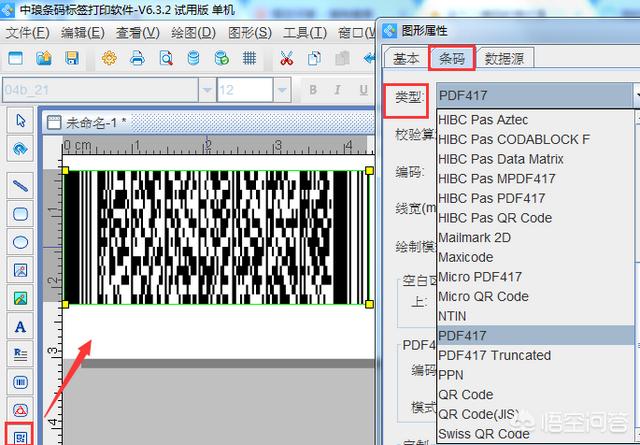The image size is (640, 445).
Task: Select the text A tool
Action: pyautogui.click(x=20, y=327)
